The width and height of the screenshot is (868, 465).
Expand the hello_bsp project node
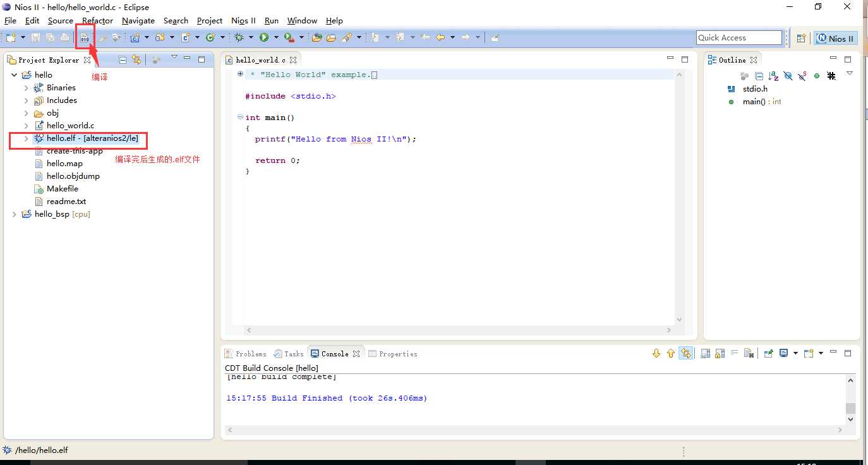[14, 214]
